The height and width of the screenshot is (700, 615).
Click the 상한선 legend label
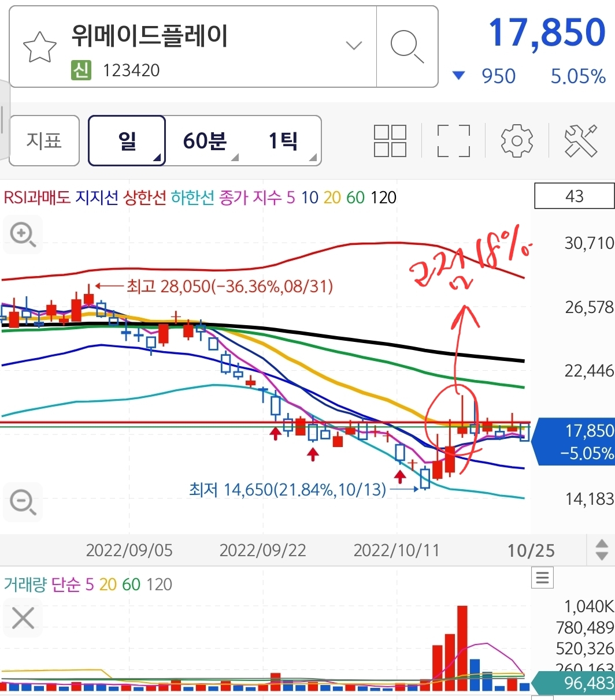point(145,198)
